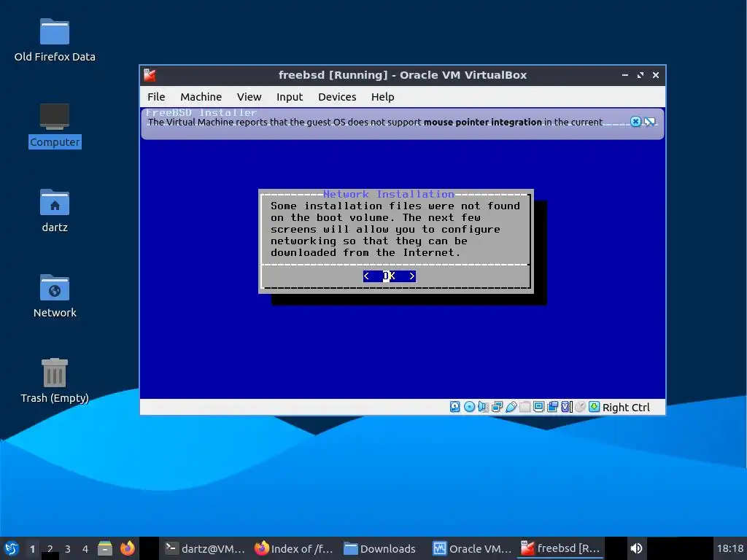Minimize the freebsd VirtualBox window
747x560 pixels.
click(625, 75)
